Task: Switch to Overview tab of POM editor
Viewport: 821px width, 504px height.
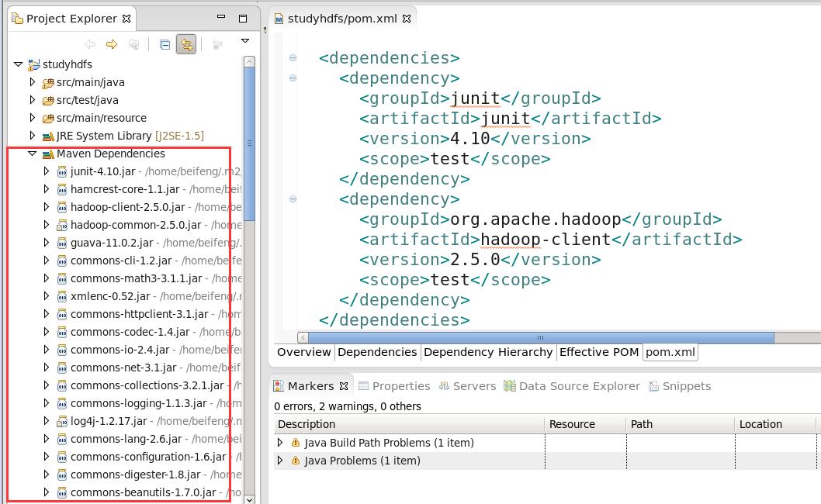Action: pos(303,352)
